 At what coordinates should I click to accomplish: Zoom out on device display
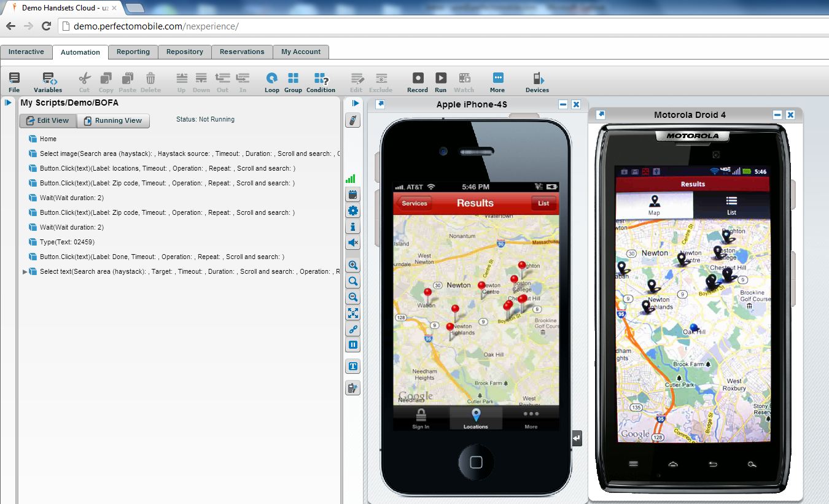tap(353, 297)
